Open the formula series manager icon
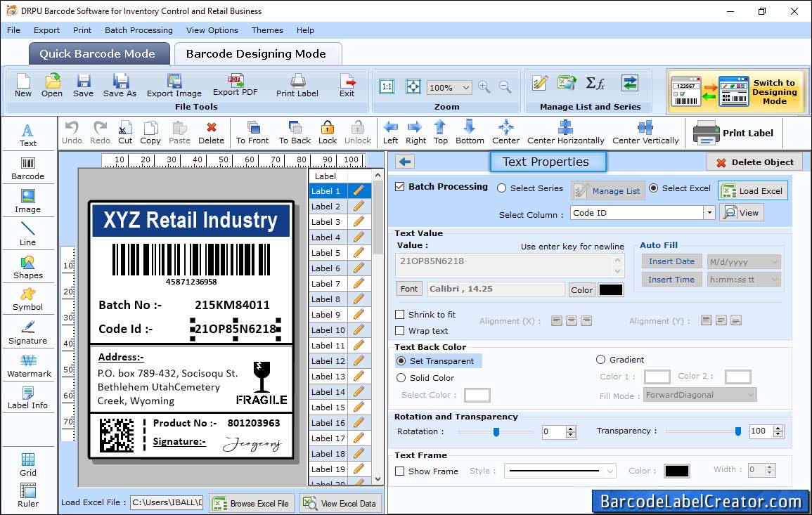 coord(595,83)
